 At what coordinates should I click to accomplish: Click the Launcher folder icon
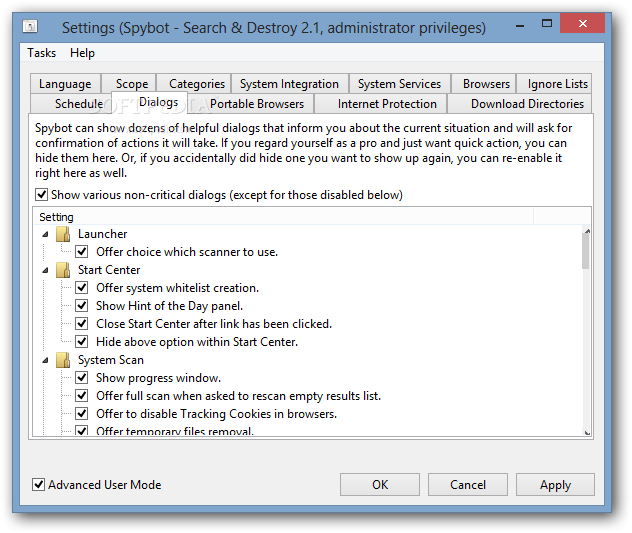[x=63, y=234]
